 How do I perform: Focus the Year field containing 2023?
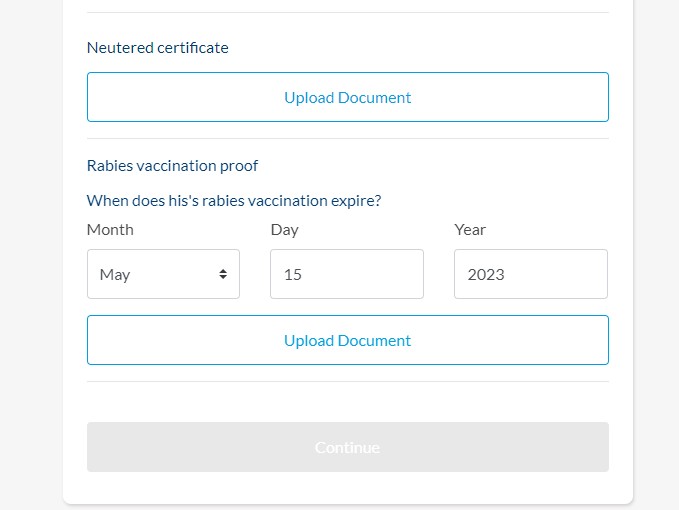point(531,274)
